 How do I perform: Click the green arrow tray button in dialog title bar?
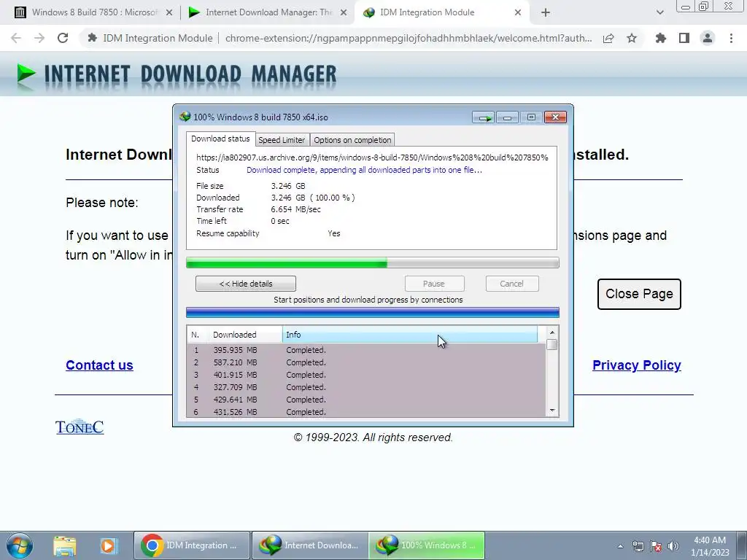484,117
